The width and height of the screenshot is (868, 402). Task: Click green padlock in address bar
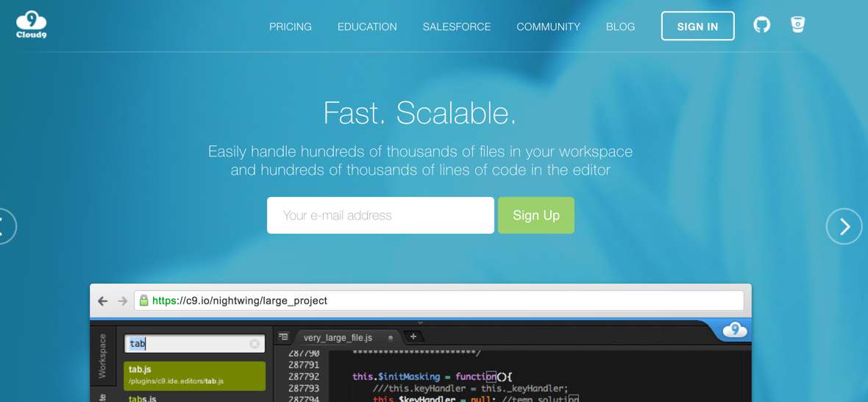[143, 301]
